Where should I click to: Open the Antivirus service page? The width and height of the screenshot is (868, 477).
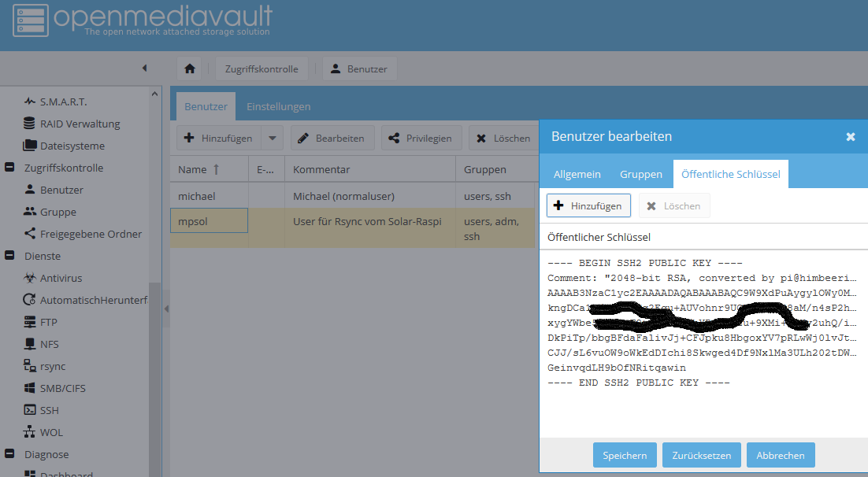(x=61, y=278)
